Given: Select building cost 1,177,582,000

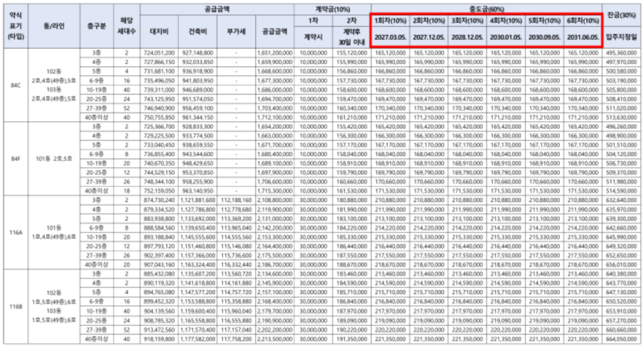Looking at the screenshot, I should tap(197, 339).
